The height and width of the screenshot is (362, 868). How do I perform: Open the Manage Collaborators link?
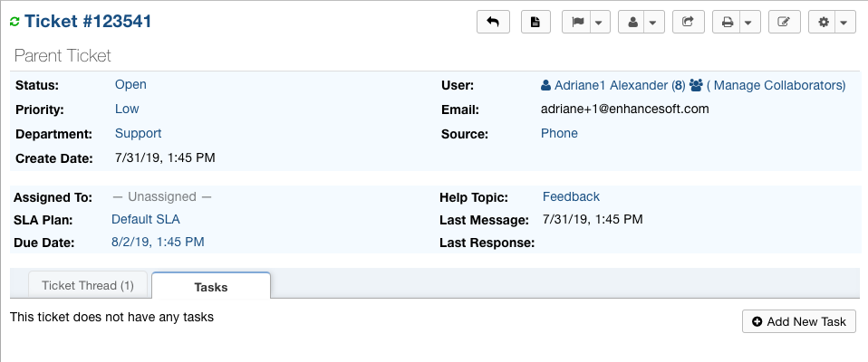click(x=775, y=85)
